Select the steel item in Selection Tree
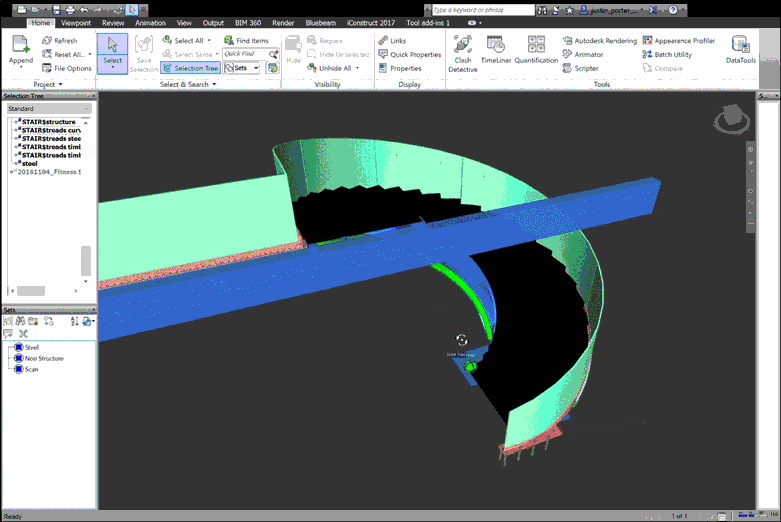 click(29, 163)
